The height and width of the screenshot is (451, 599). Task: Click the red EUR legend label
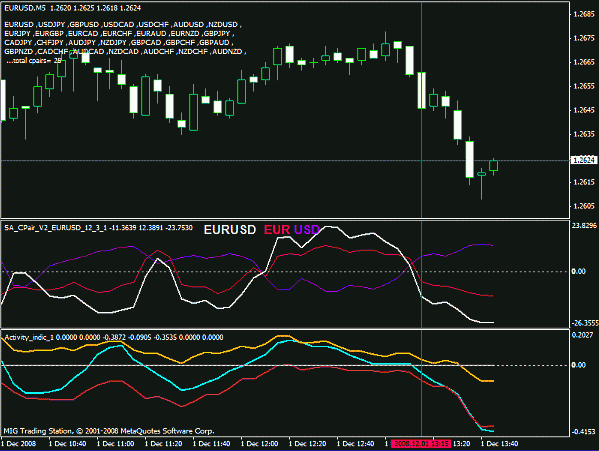[x=277, y=230]
